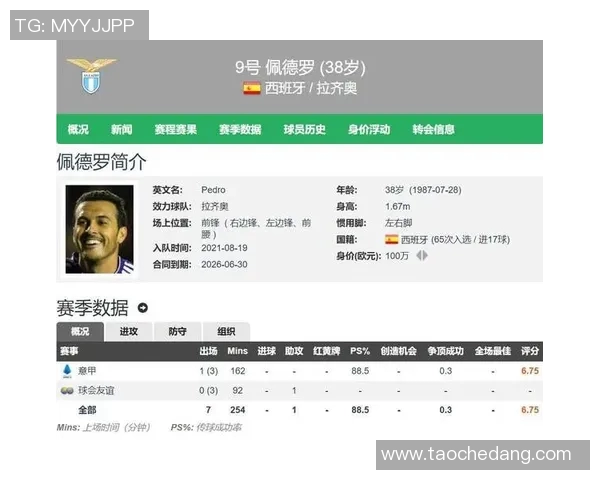Click the Serie A league icon
The width and height of the screenshot is (600, 480).
click(67, 371)
